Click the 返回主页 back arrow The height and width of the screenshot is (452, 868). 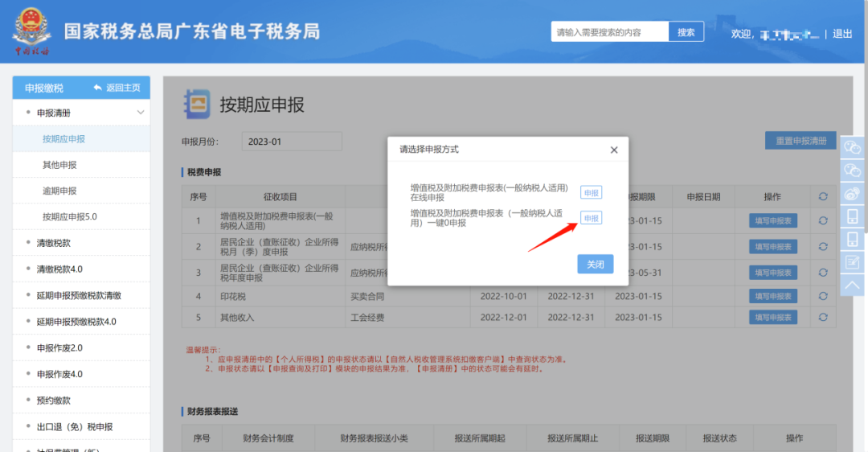[98, 88]
